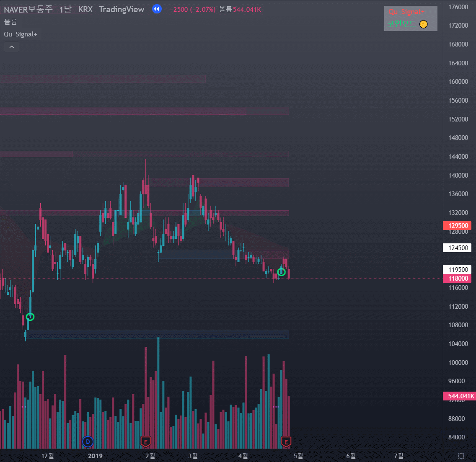Click the 124500 white price label
This screenshot has height=462, width=476.
click(457, 248)
